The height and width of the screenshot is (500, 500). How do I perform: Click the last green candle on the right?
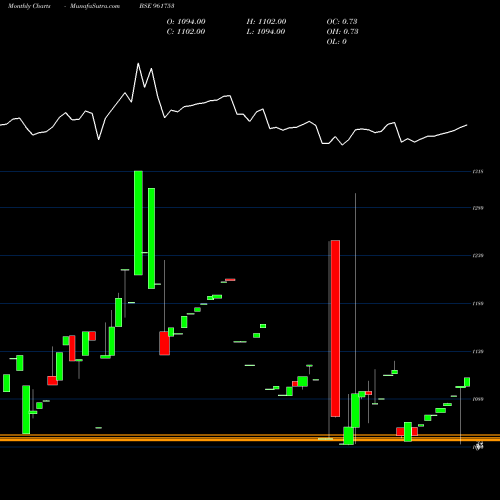point(467,382)
